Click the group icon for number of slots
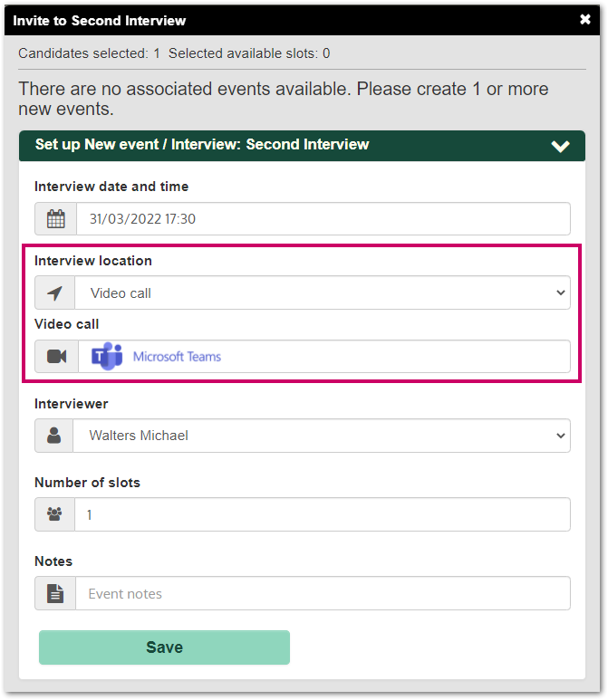Screen dimensions: 608x700 (x=54, y=514)
